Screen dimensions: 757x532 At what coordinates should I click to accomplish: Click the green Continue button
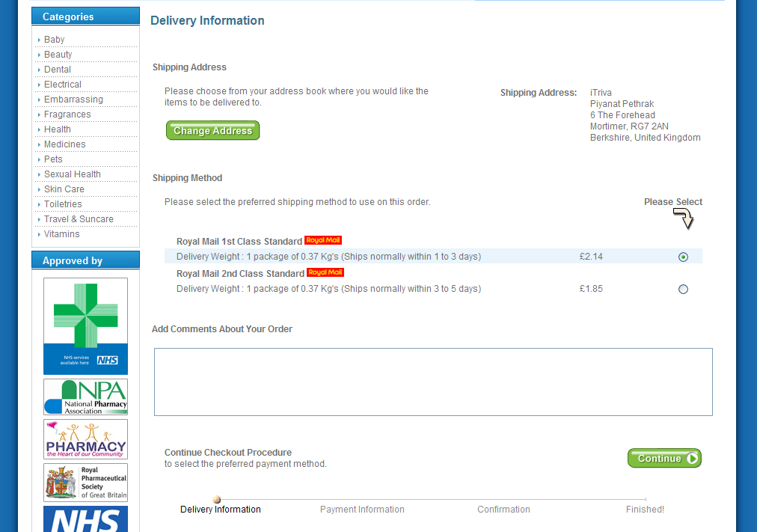tap(664, 458)
